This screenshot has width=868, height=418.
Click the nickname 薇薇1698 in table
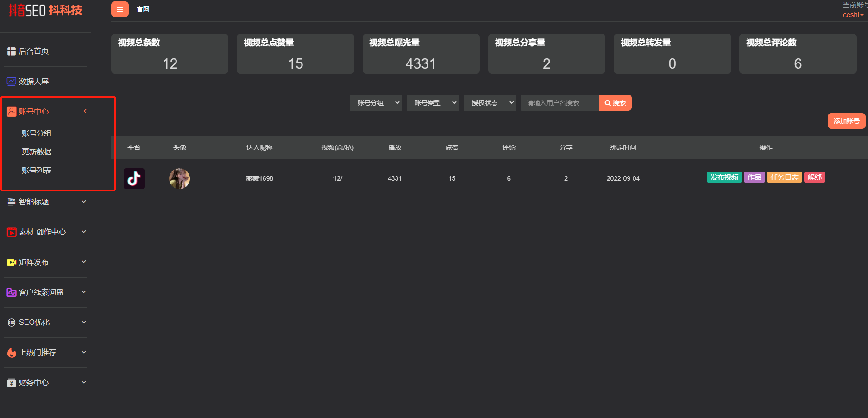pos(259,178)
